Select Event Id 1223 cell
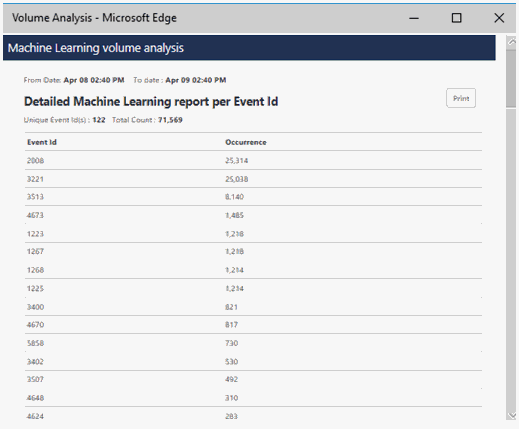 coord(35,234)
